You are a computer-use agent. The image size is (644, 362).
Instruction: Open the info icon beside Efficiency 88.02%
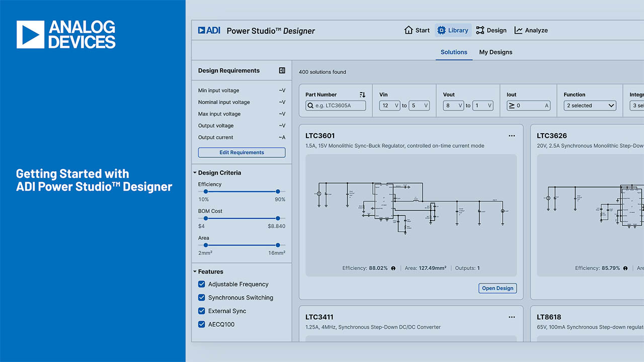[x=393, y=268]
